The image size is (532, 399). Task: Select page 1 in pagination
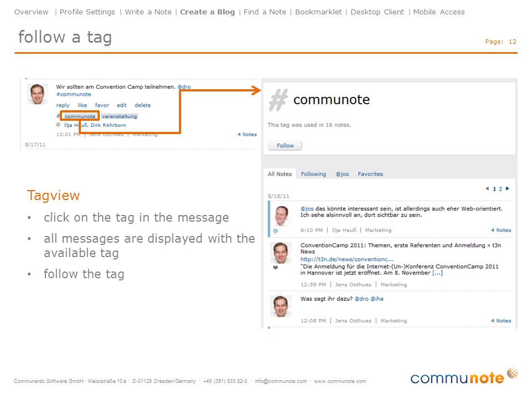click(494, 189)
